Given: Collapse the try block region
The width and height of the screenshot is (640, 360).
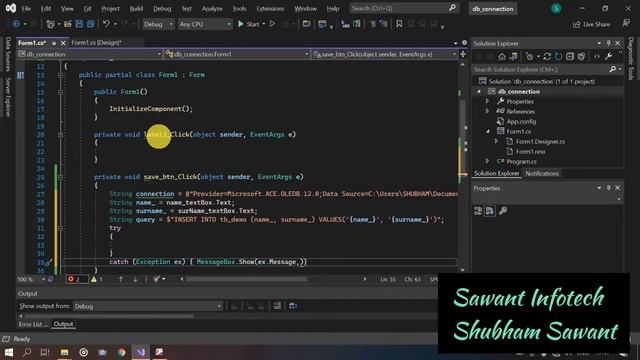Looking at the screenshot, I should click(60, 228).
